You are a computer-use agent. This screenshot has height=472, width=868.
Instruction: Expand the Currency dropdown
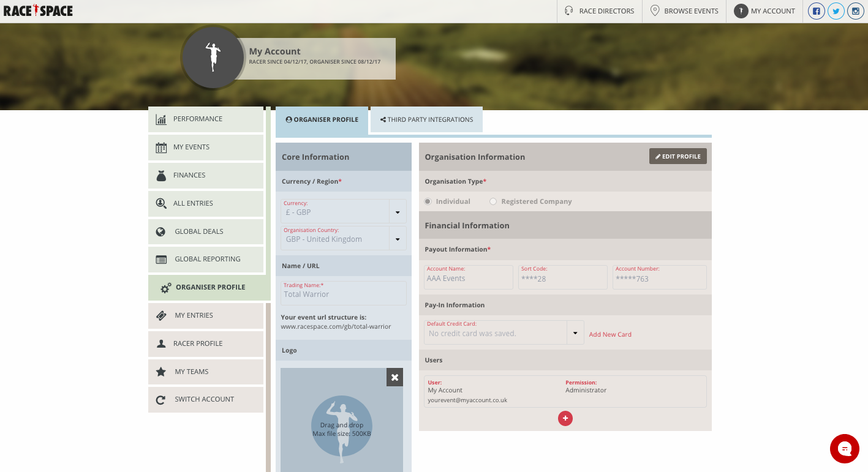(x=398, y=212)
